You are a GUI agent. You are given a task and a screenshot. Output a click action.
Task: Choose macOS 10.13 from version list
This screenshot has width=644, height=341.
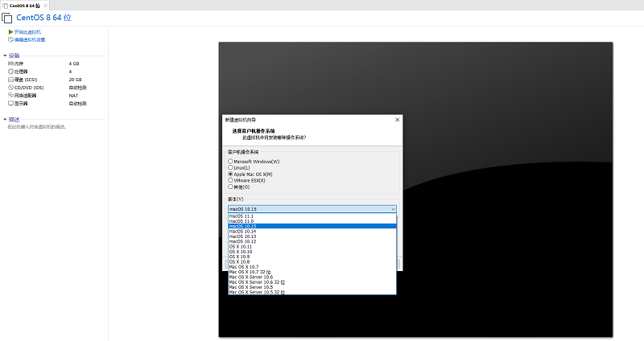coord(312,236)
